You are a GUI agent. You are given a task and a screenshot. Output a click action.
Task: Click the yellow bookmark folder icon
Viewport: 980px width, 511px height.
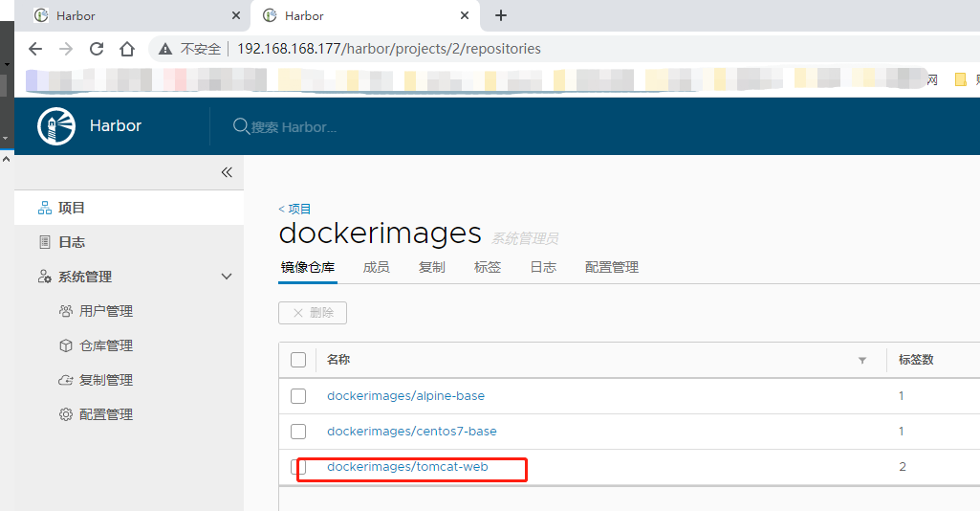pyautogui.click(x=961, y=79)
